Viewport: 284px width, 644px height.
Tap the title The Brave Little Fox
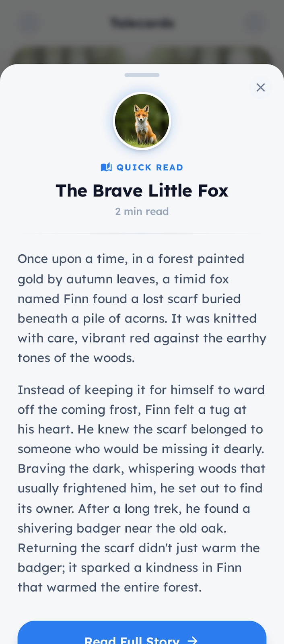(x=142, y=191)
